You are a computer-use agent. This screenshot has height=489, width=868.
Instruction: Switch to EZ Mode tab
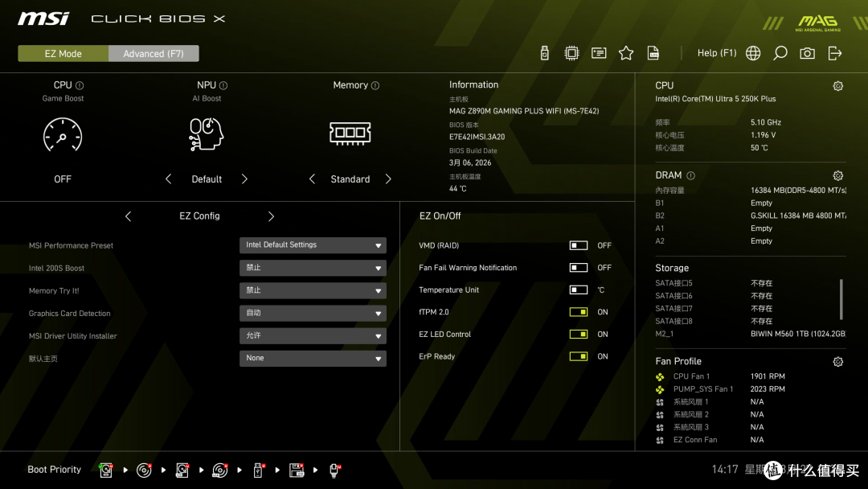coord(63,53)
